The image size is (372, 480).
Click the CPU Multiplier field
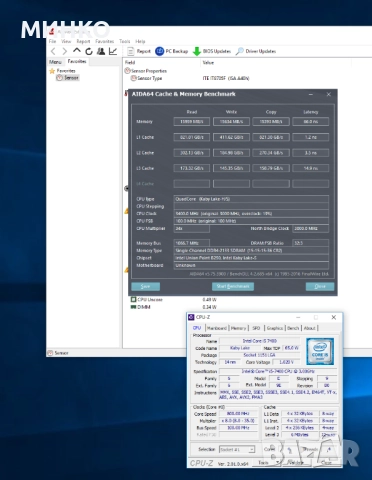pyautogui.click(x=192, y=229)
